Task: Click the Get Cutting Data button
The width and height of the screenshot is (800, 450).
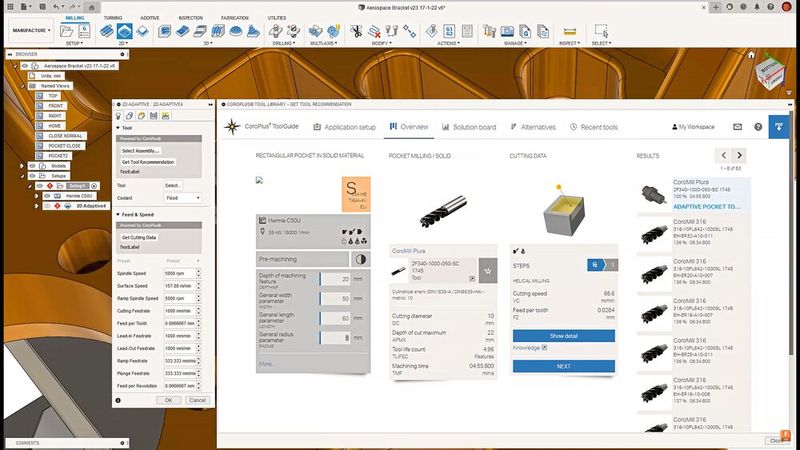Action: click(139, 237)
